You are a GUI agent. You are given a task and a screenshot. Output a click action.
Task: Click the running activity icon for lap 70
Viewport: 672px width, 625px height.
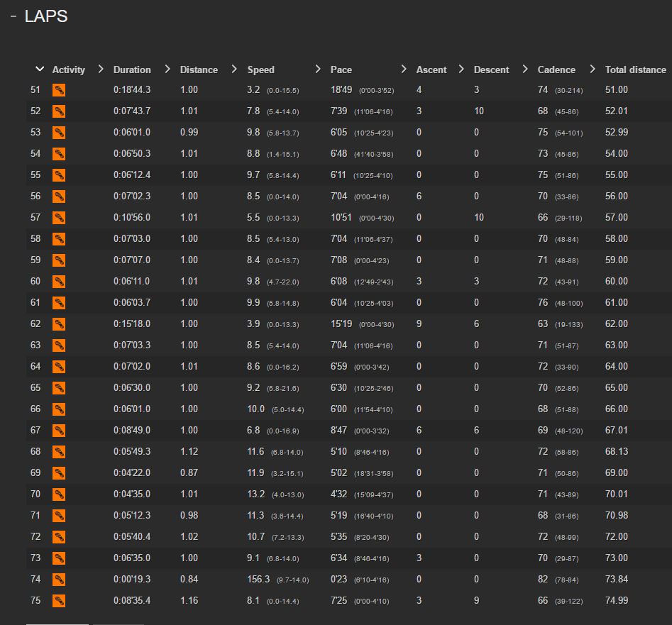point(59,494)
